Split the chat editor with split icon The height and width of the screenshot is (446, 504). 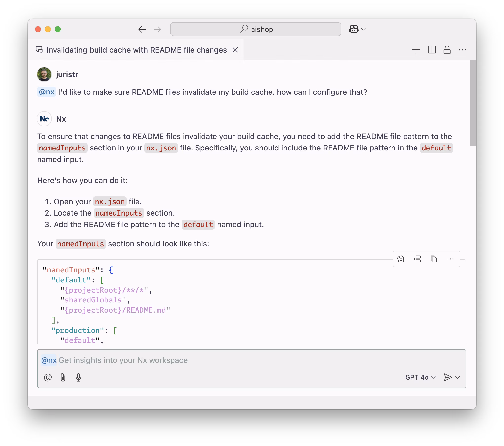click(x=432, y=50)
